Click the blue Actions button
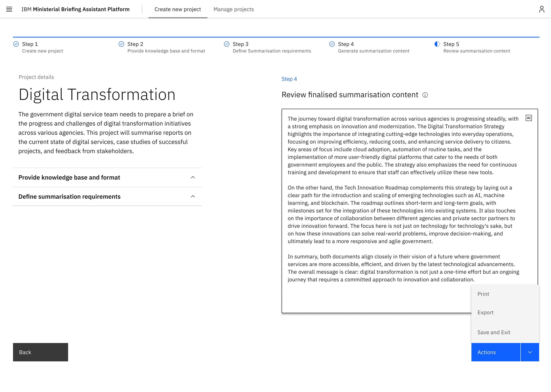 496,352
